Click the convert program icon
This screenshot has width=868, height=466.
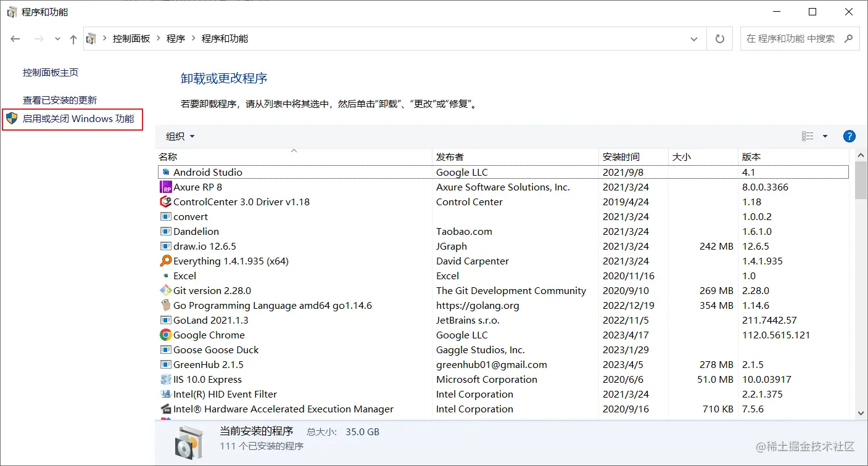click(x=165, y=217)
